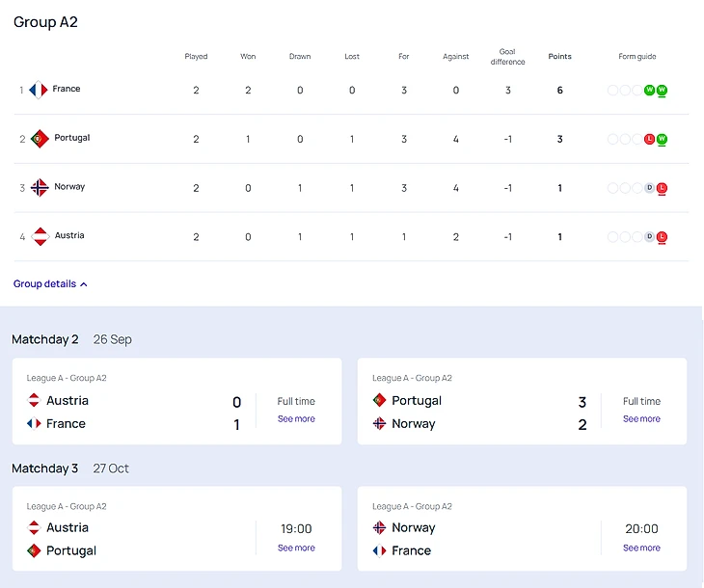Click the Points column header
Screen dimensions: 704x588
(x=559, y=57)
